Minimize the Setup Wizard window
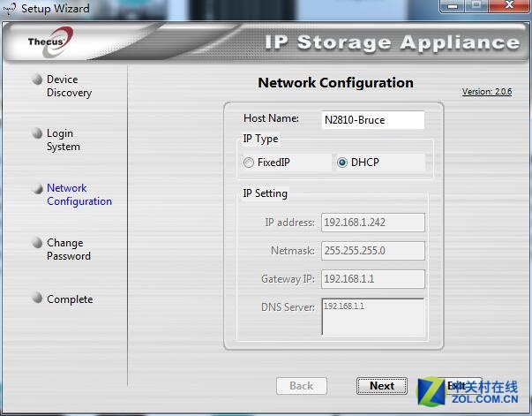Screen dimensions: 532x416 [x=453, y=6]
